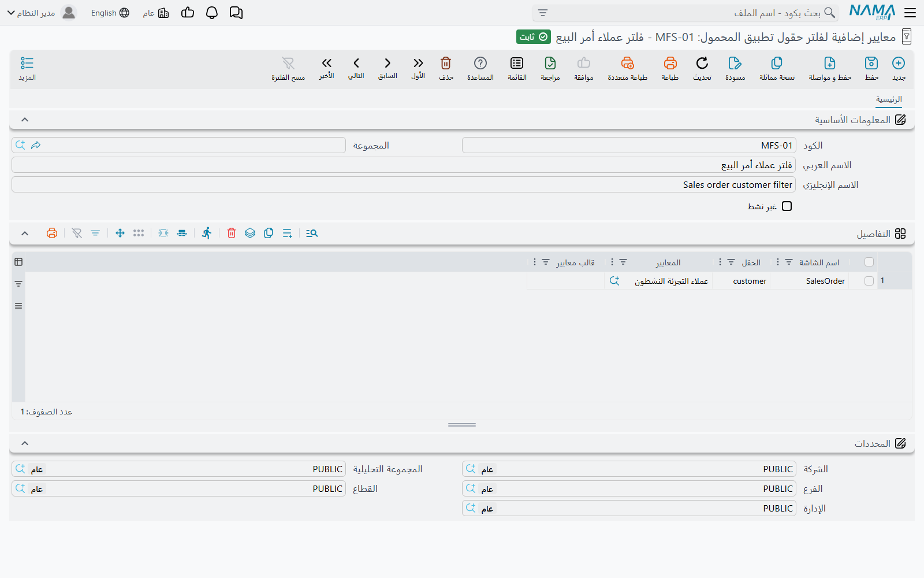Viewport: 924px width, 578px height.
Task: Click the الاسم الإنجليزي English name field
Action: (x=404, y=184)
